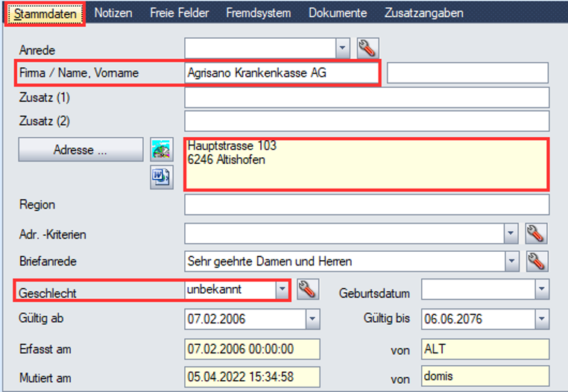Click the wrench icon beside Adr.-Kriterien

click(x=536, y=233)
